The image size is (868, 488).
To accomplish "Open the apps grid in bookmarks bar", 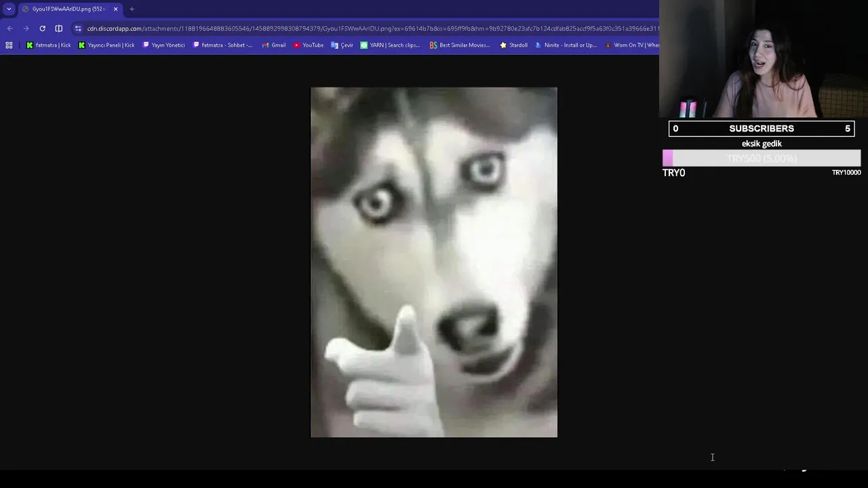I will [9, 45].
